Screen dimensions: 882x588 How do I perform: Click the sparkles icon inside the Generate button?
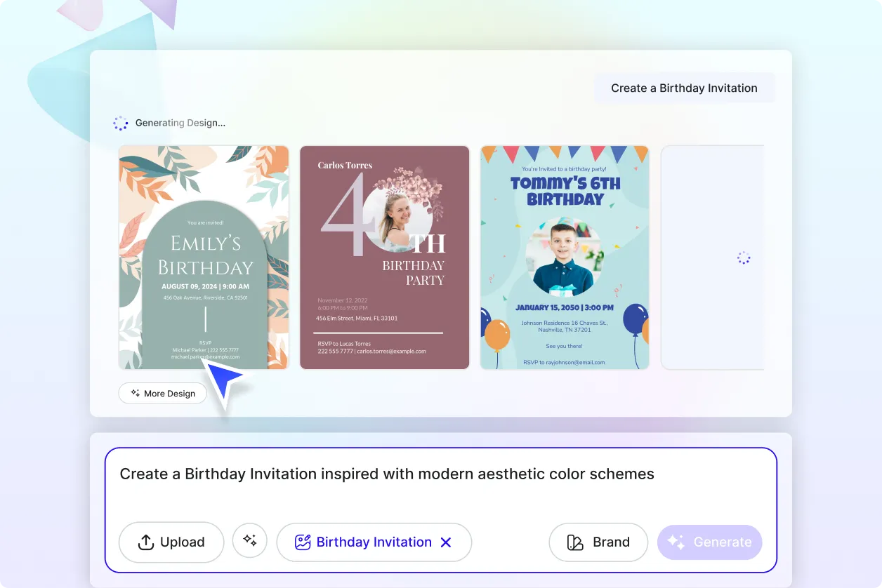tap(676, 542)
